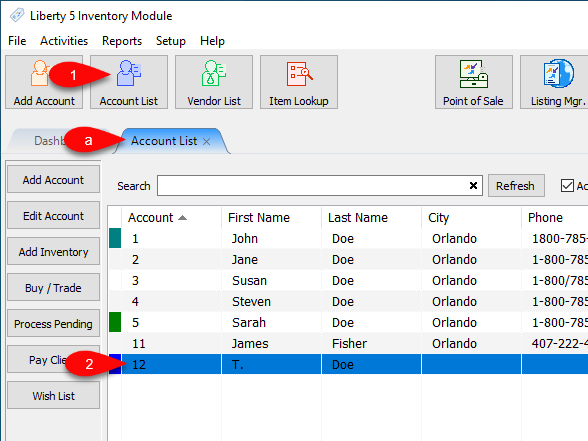The height and width of the screenshot is (441, 588).
Task: Click the Refresh button
Action: [x=516, y=185]
